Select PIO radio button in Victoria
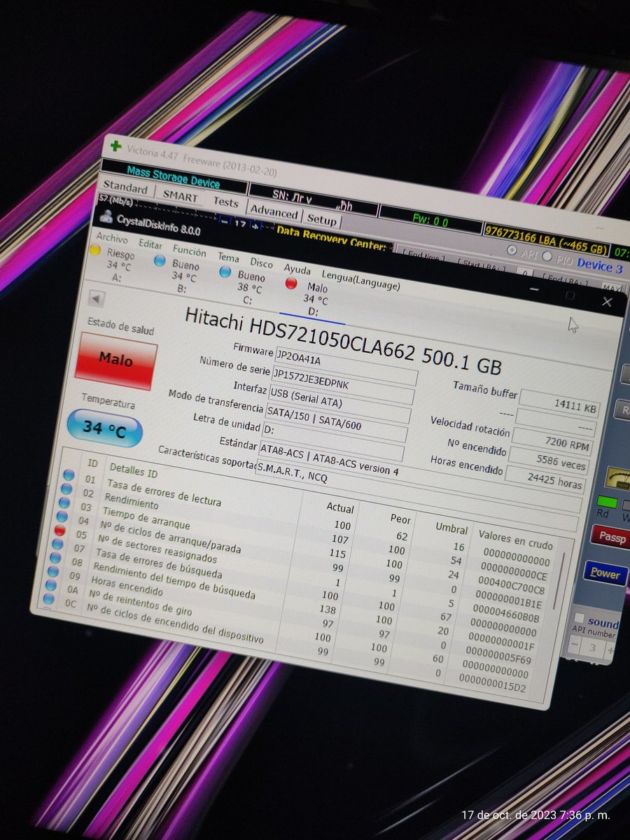This screenshot has height=840, width=630. click(547, 256)
